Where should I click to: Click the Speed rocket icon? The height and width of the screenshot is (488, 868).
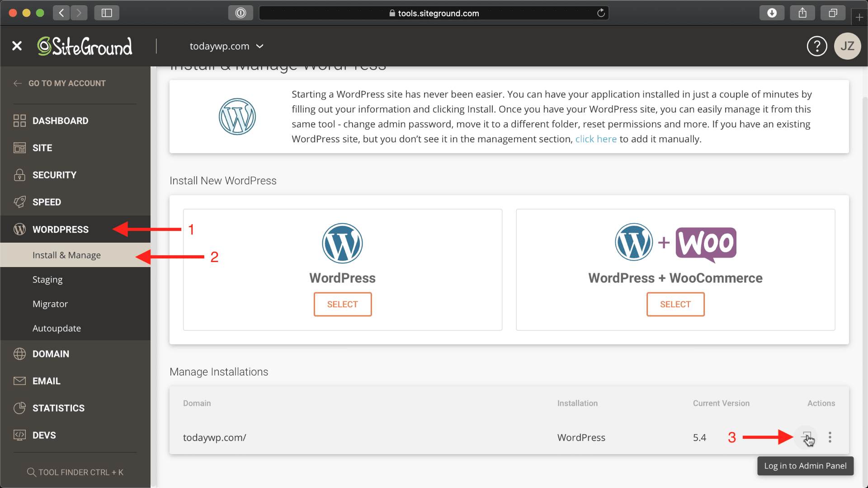[19, 202]
